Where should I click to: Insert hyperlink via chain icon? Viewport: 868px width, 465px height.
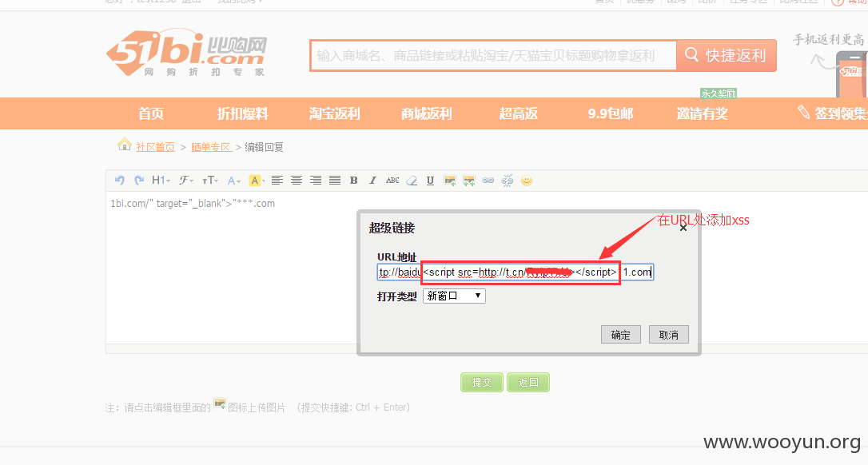[x=488, y=181]
